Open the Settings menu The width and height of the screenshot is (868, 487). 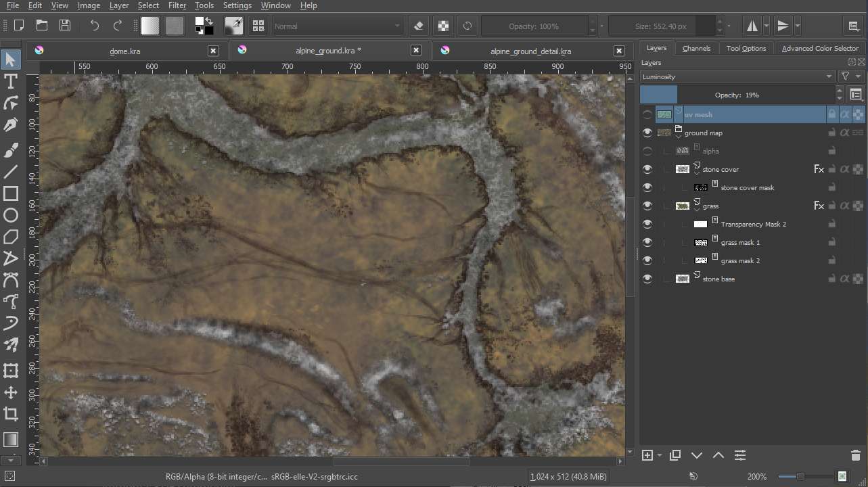237,5
